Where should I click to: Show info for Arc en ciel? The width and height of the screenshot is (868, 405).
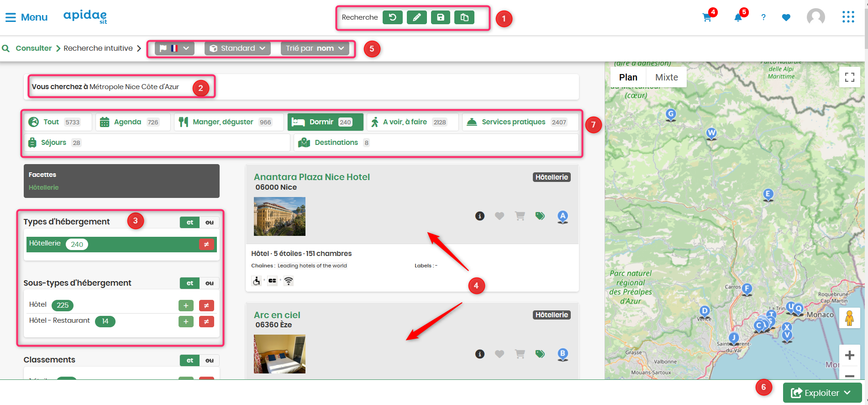click(479, 354)
